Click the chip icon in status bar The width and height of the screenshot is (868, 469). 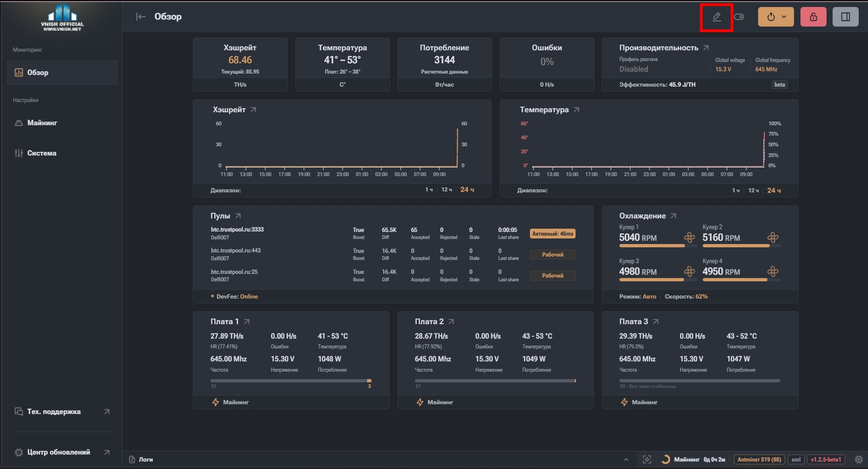click(x=859, y=460)
